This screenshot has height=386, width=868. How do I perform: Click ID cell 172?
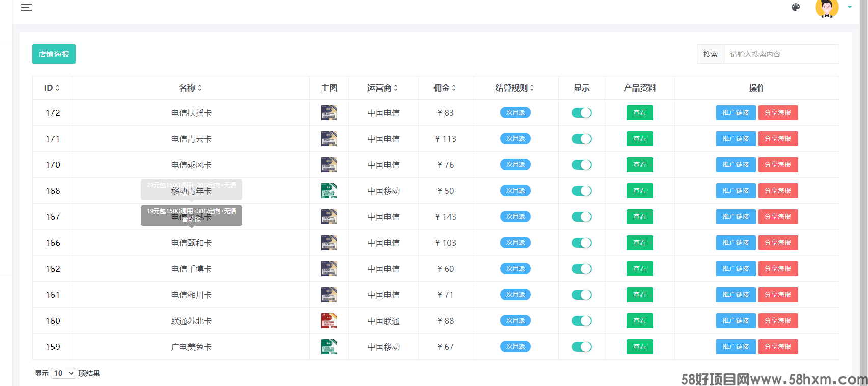53,113
